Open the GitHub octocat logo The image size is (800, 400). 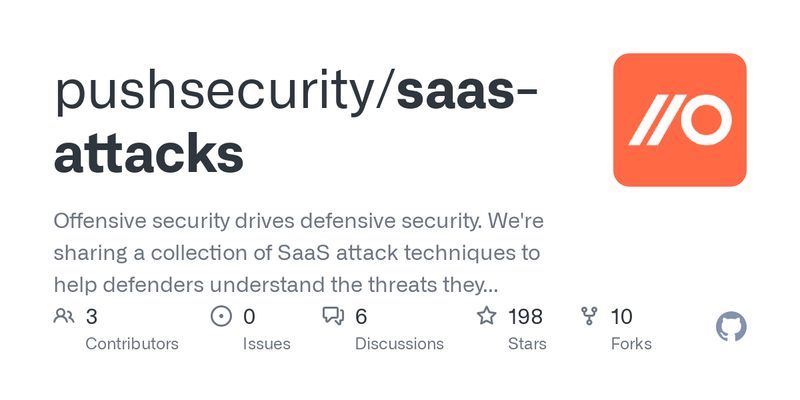[731, 327]
